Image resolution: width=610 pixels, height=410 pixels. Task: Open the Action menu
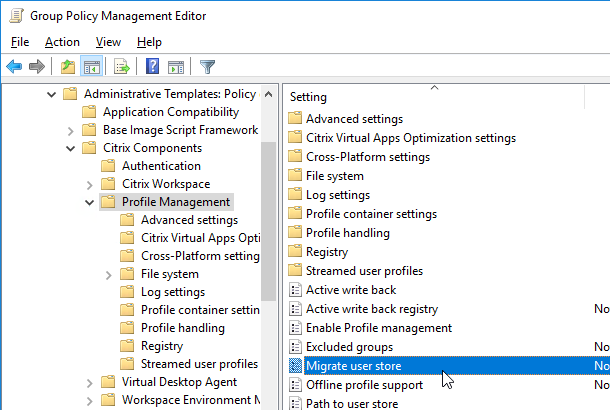[62, 42]
